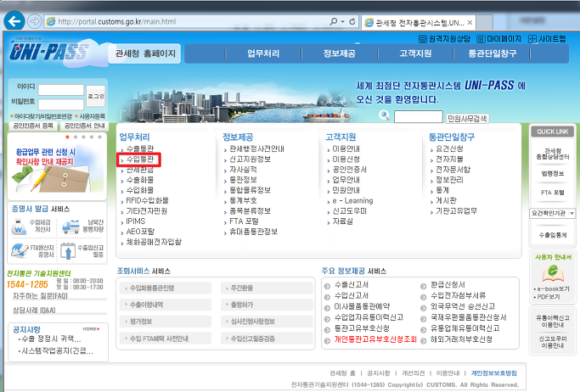Screen dimensions: 580x392
Task: Open 사이트맵 icon link
Action: click(547, 39)
